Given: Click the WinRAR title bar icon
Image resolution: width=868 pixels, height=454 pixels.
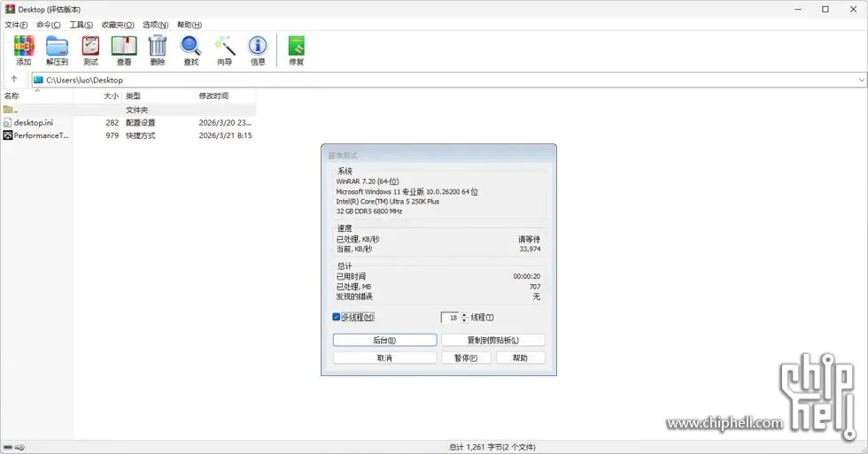Looking at the screenshot, I should click(10, 9).
